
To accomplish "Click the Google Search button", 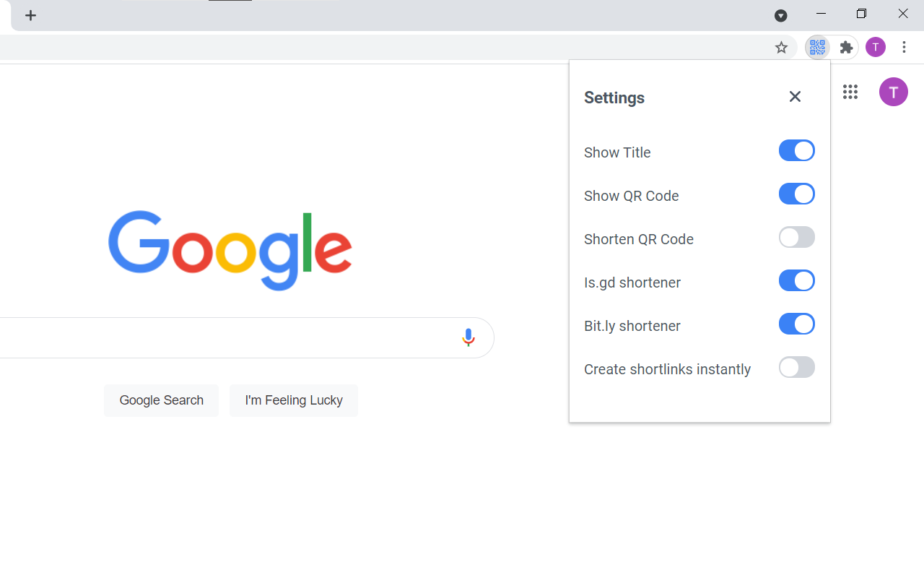I will tap(161, 400).
